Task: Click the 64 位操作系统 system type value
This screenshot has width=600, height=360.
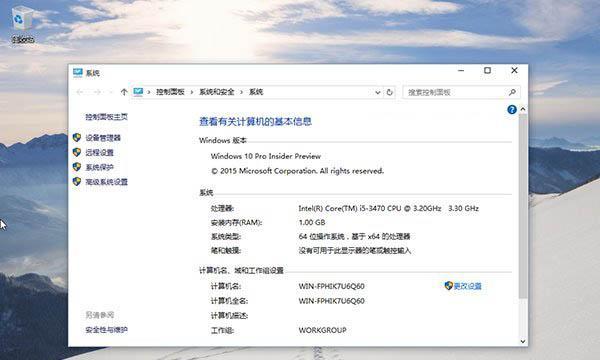Action: 354,236
